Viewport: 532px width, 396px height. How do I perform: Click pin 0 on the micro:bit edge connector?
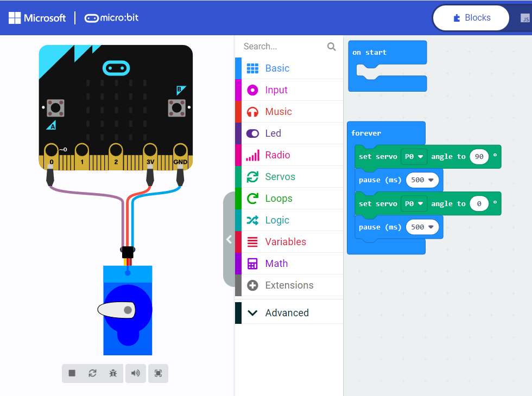51,156
